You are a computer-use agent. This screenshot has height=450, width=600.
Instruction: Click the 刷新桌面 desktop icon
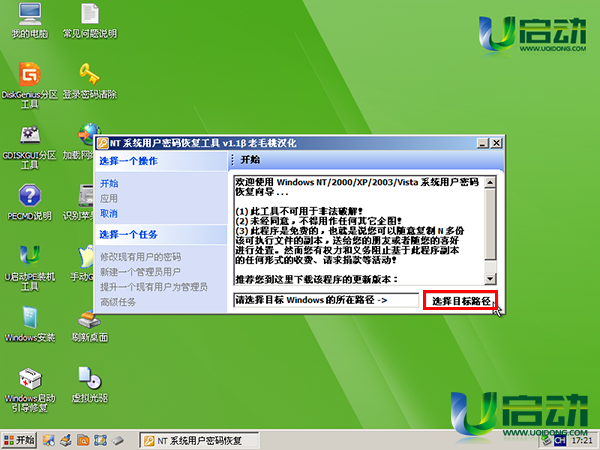[x=90, y=326]
